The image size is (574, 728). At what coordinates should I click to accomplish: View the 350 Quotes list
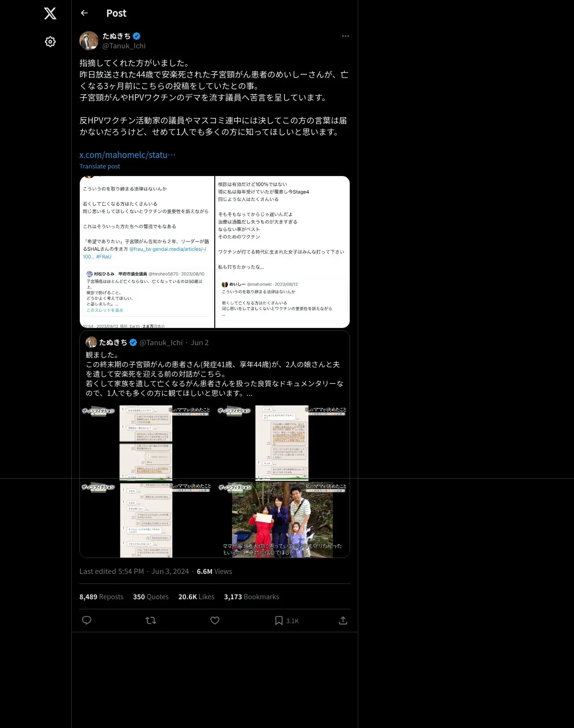tap(151, 597)
